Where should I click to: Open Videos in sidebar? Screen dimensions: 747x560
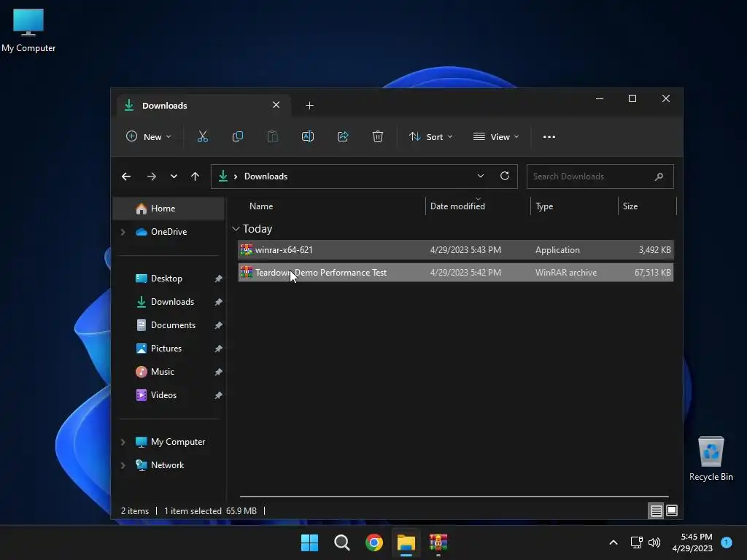point(163,395)
